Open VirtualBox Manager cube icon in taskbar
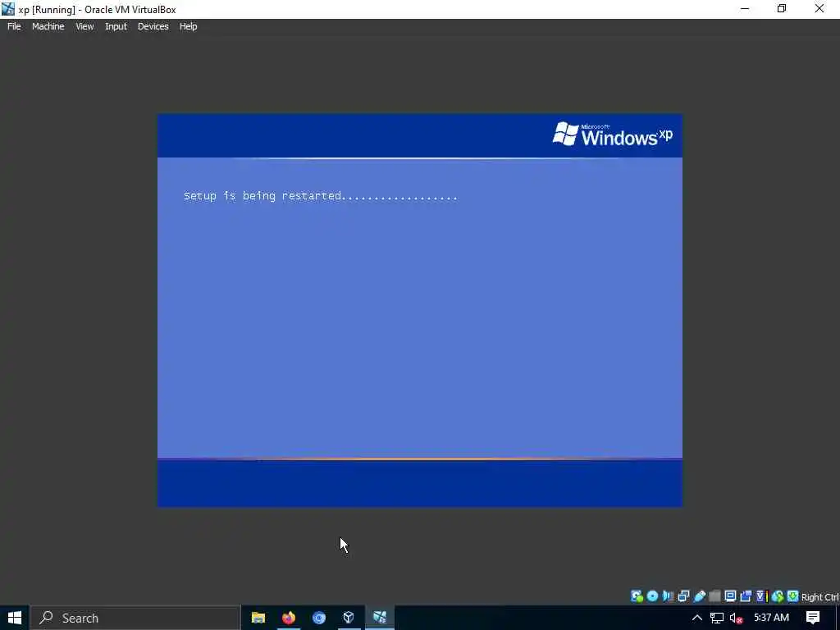840x630 pixels. tap(349, 618)
